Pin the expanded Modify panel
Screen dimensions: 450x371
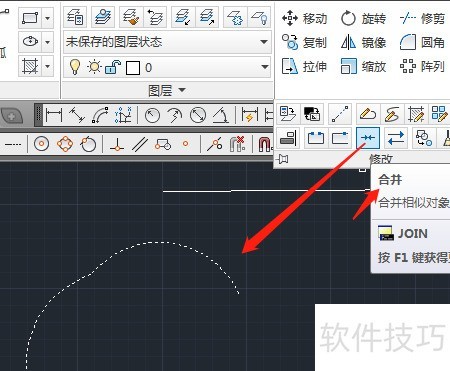tap(283, 159)
